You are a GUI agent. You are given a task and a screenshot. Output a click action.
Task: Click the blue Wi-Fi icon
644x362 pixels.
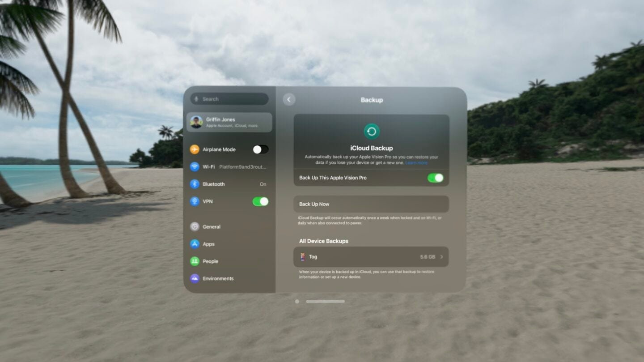[x=195, y=167]
